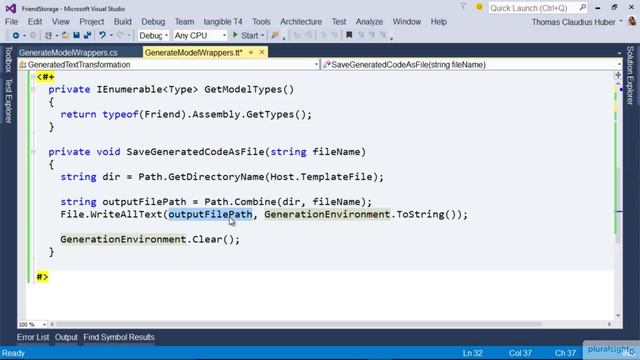Click GenerationEnvironment in the Clear() line
640x360 pixels.
coord(123,239)
